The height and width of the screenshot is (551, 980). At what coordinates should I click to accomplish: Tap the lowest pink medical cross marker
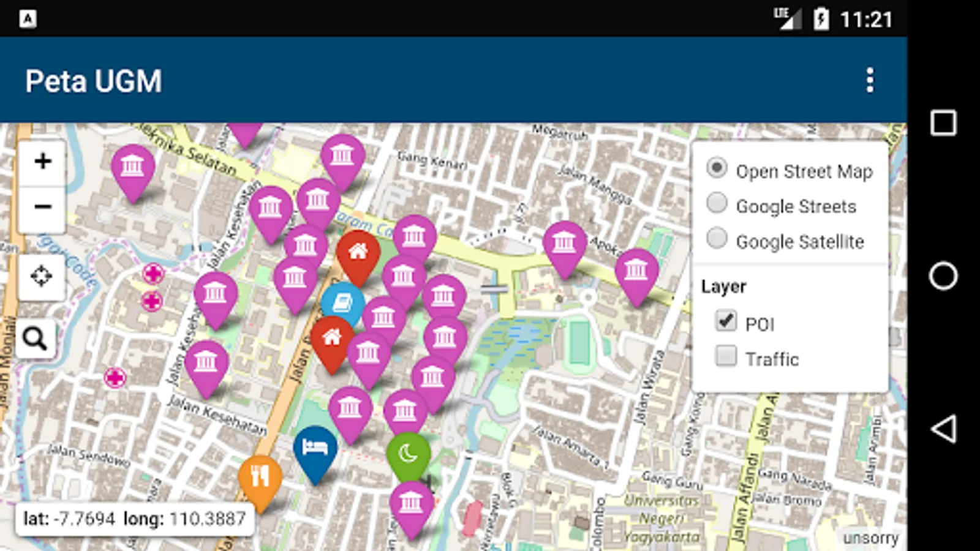click(115, 378)
